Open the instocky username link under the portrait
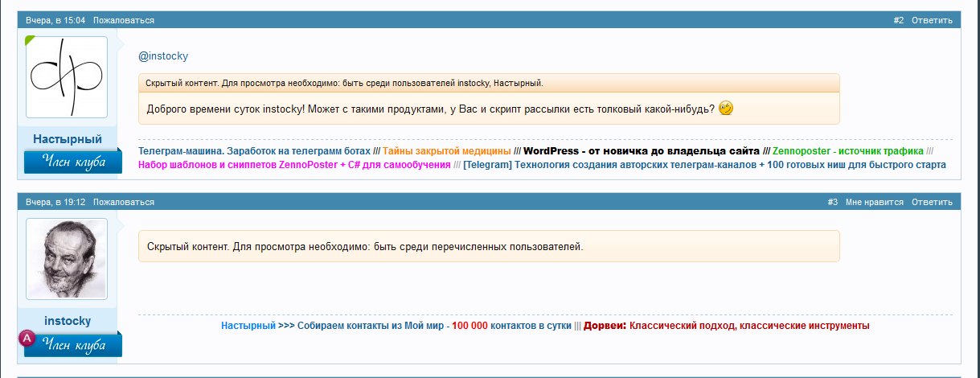Viewport: 980px width, 378px height. click(68, 321)
